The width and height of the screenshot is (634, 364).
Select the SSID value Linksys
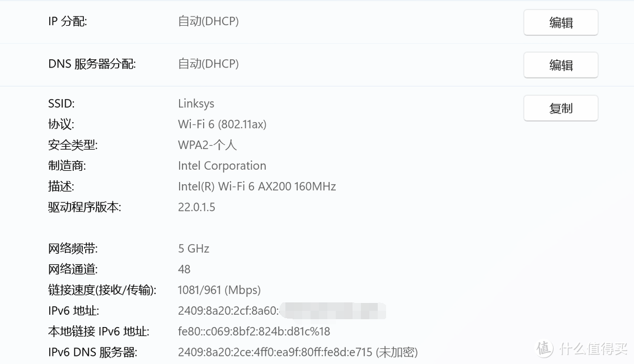[x=196, y=104]
